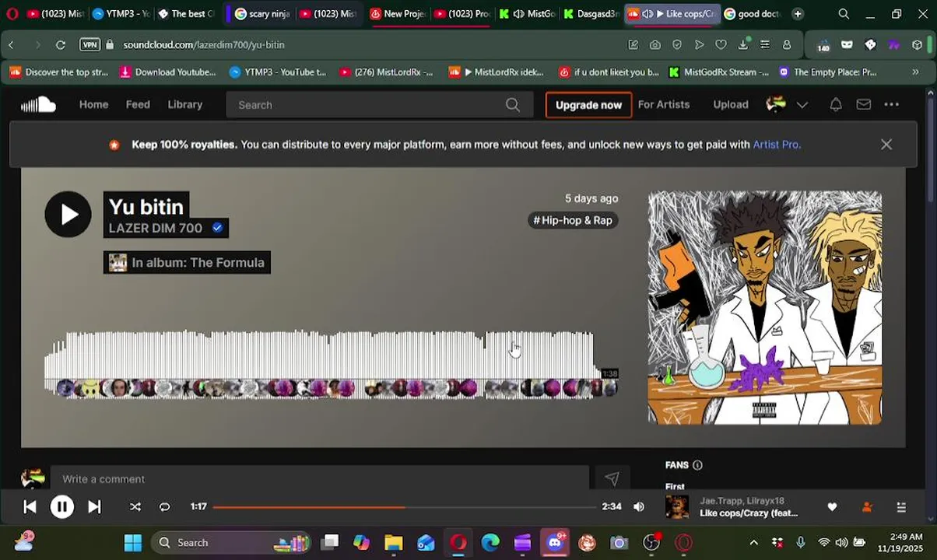
Task: Seek on the bottom playback progress bar
Action: 404,507
